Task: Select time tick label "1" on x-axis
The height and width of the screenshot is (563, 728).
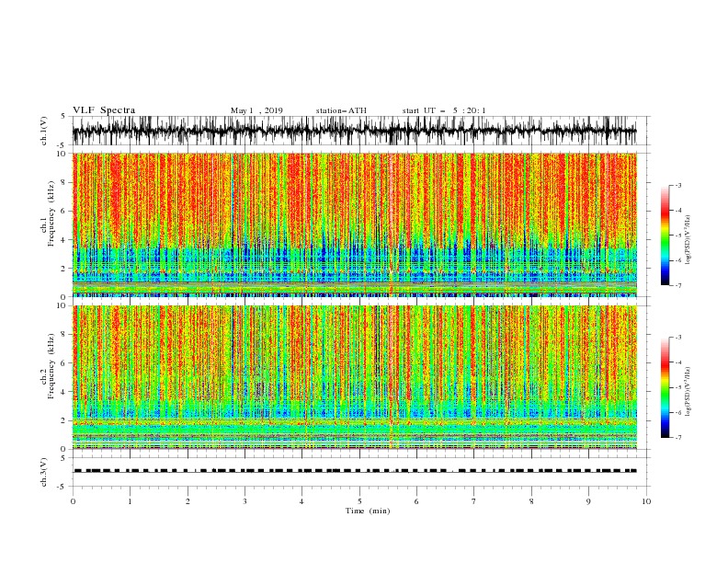Action: 130,501
